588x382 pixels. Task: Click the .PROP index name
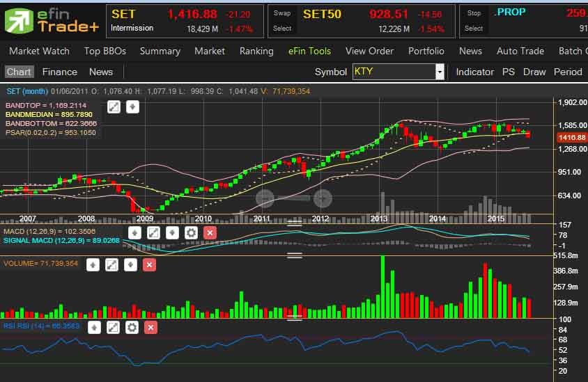(x=510, y=12)
